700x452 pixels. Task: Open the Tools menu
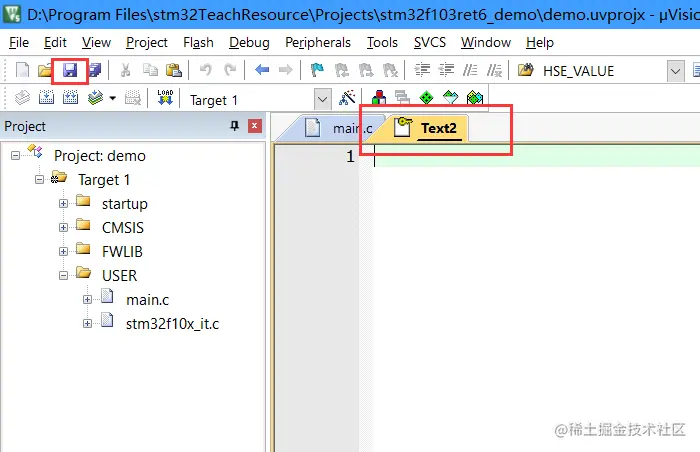382,42
